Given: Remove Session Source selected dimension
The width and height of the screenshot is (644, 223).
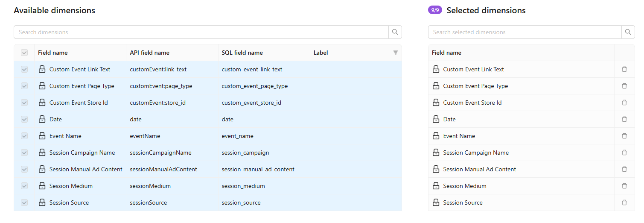Looking at the screenshot, I should click(624, 202).
